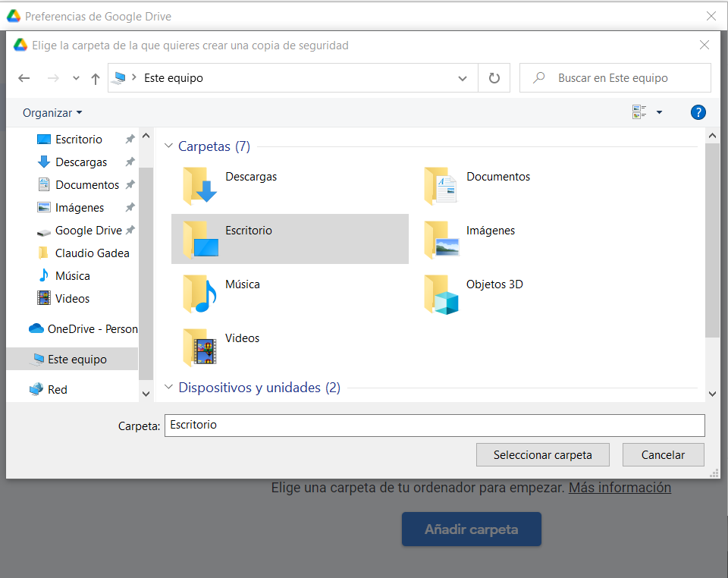Screen dimensions: 728x578
Task: Open the Organizar menu
Action: (52, 113)
